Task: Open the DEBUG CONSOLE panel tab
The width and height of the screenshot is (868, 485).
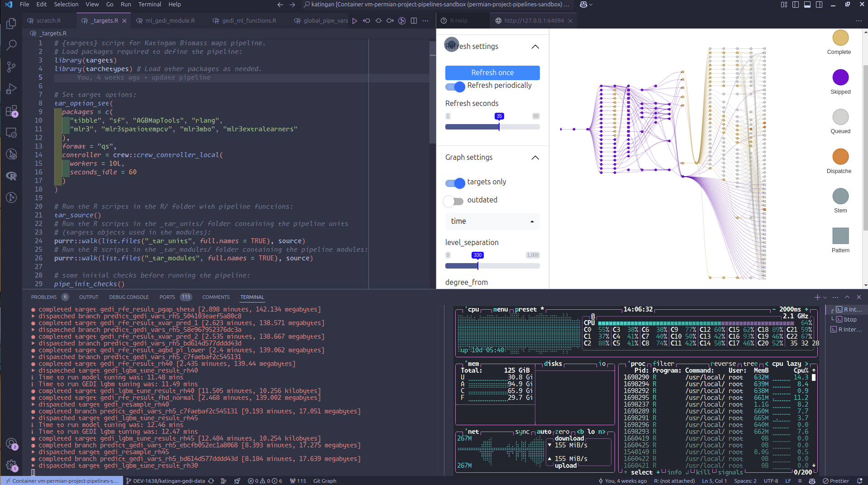Action: pyautogui.click(x=129, y=297)
